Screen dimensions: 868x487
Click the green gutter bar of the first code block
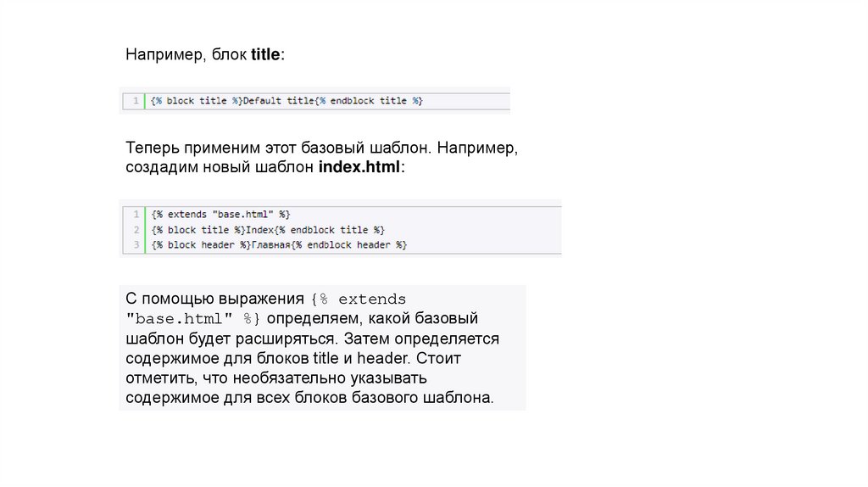[x=146, y=101]
